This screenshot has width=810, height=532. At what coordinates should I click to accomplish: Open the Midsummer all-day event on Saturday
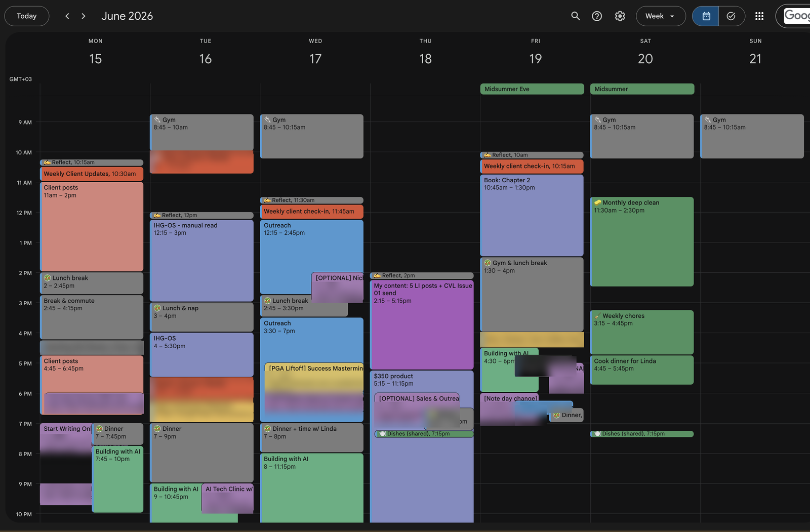coord(642,89)
